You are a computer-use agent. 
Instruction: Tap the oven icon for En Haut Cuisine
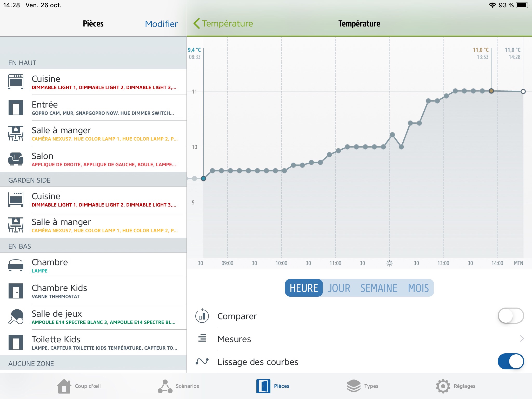tap(16, 82)
